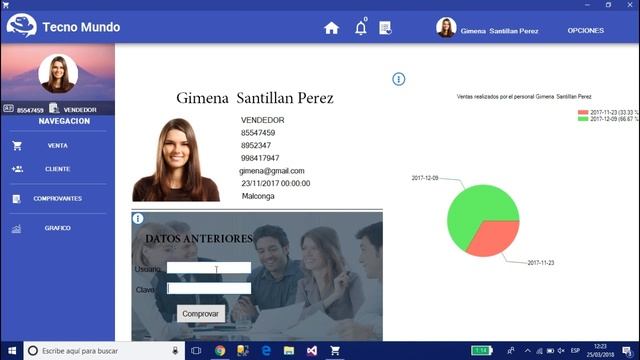Click the VENDEDOR role in profile details

click(x=262, y=120)
